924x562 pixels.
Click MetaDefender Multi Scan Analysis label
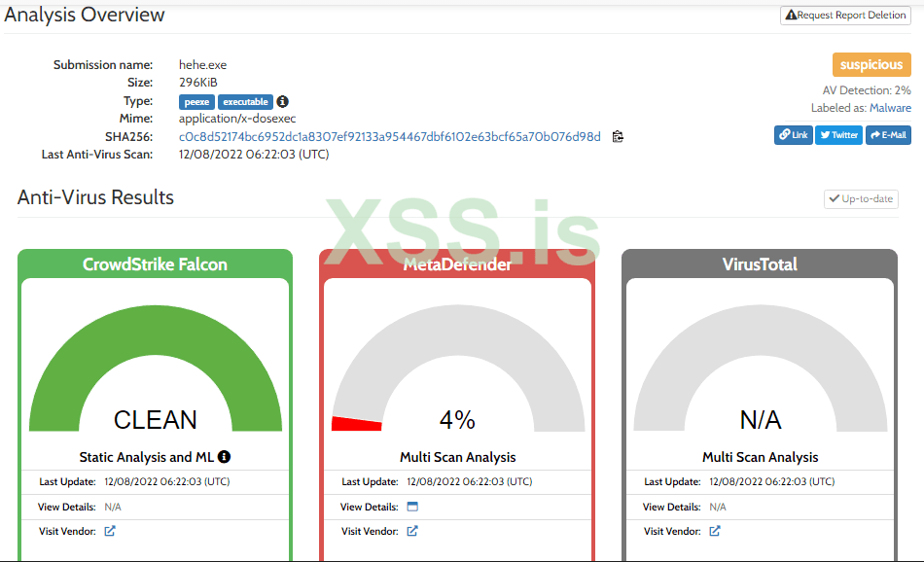click(457, 457)
